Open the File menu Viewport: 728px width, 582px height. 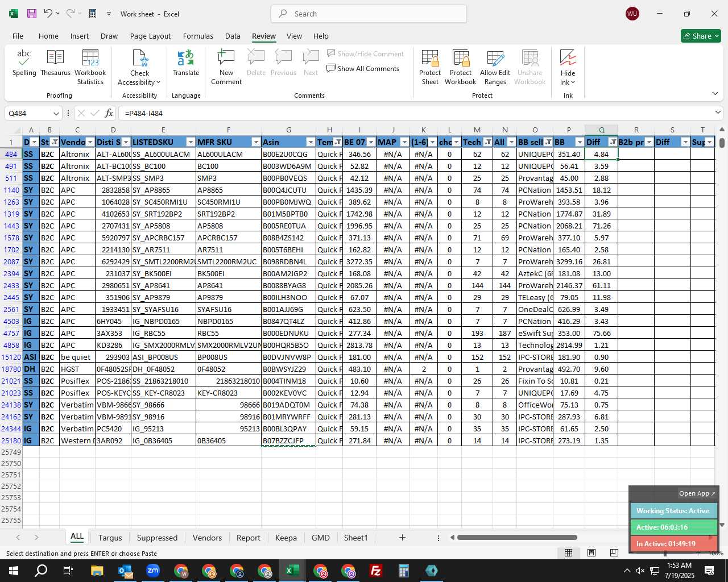click(18, 36)
